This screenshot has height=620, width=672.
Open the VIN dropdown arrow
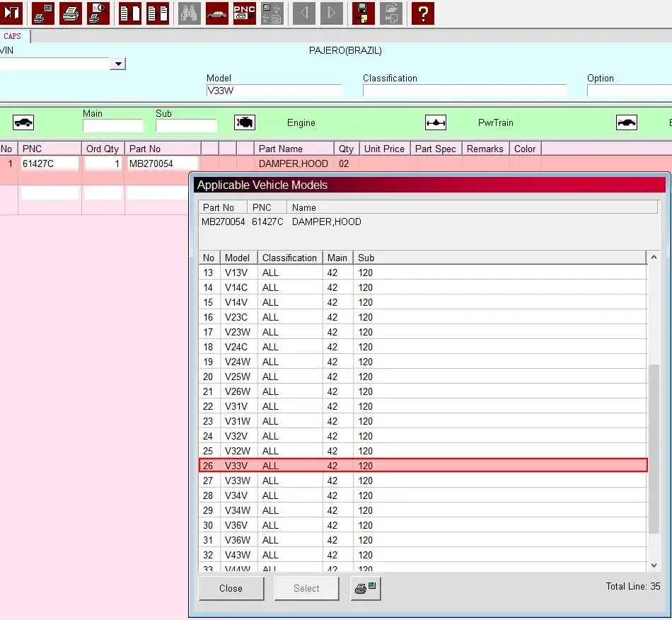(x=117, y=64)
